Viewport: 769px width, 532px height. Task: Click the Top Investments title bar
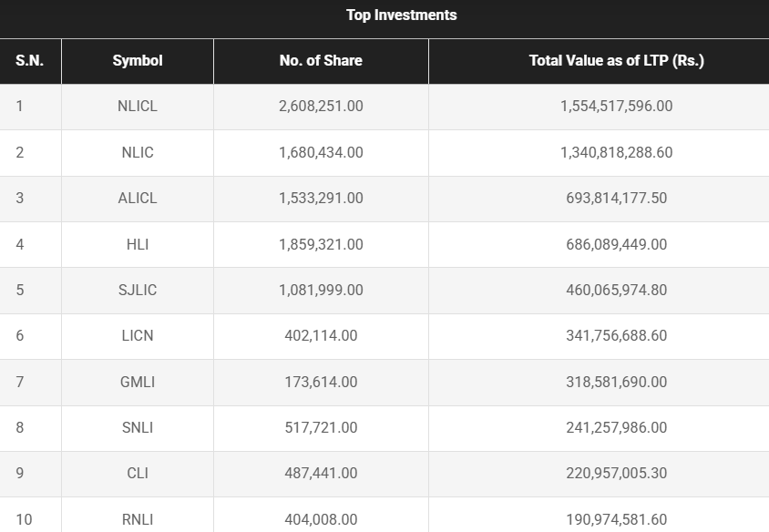pos(402,15)
